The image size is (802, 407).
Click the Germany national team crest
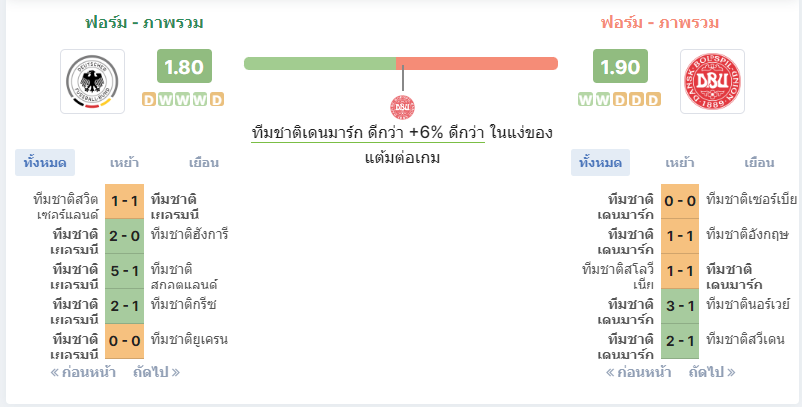[93, 81]
